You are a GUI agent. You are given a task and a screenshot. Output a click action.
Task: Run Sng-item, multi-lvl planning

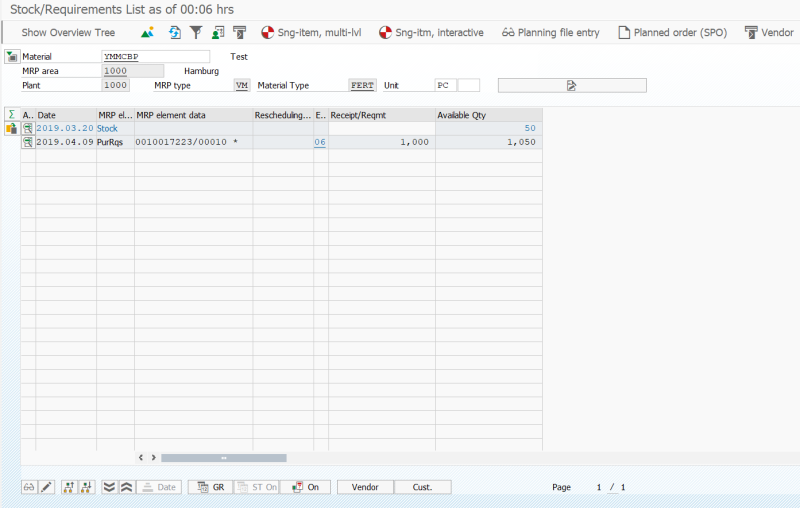click(x=311, y=33)
